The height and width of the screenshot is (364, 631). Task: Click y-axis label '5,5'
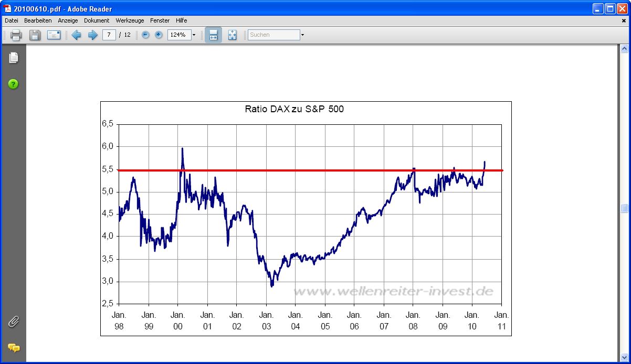pos(108,169)
